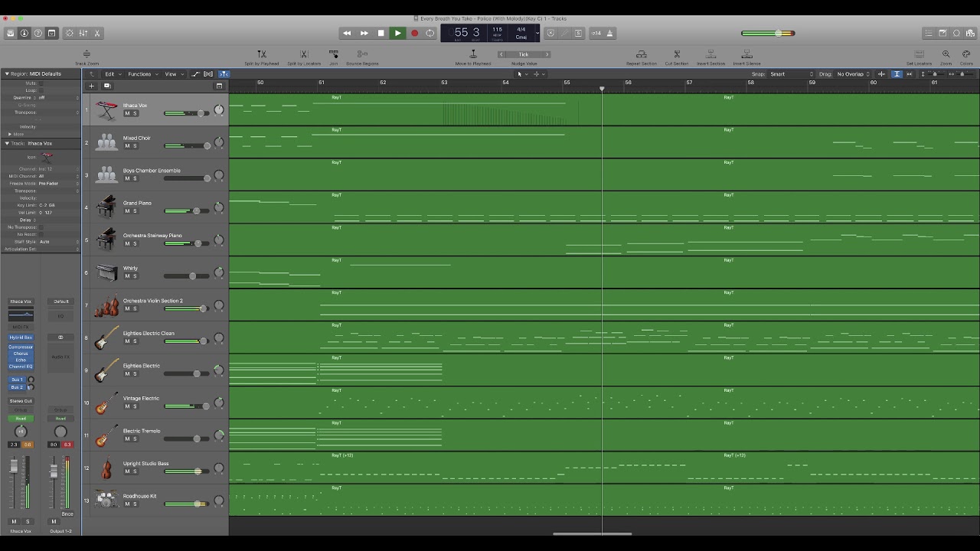Viewport: 980px width, 551px height.
Task: Toggle the Inspector panel
Action: pyautogui.click(x=24, y=33)
